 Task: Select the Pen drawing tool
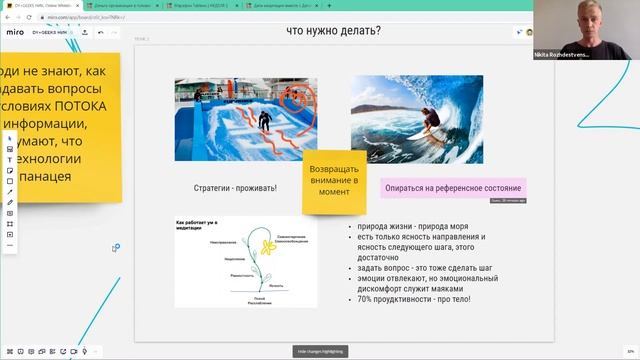pyautogui.click(x=10, y=202)
